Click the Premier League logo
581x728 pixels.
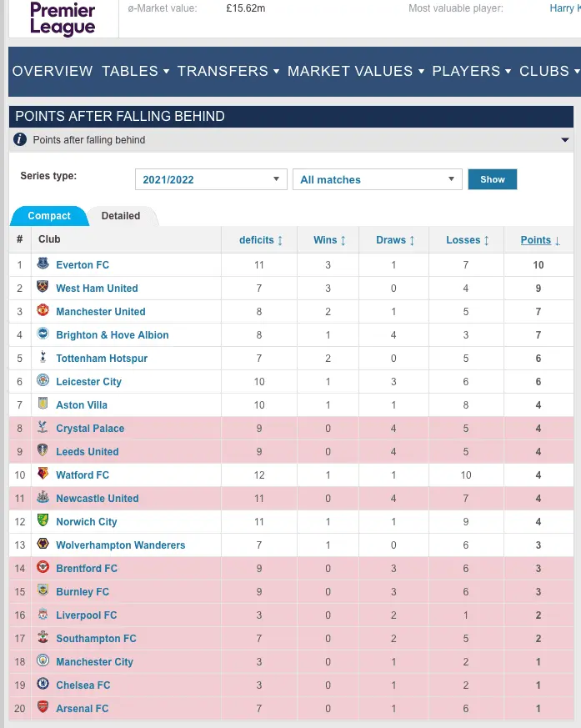coord(63,19)
